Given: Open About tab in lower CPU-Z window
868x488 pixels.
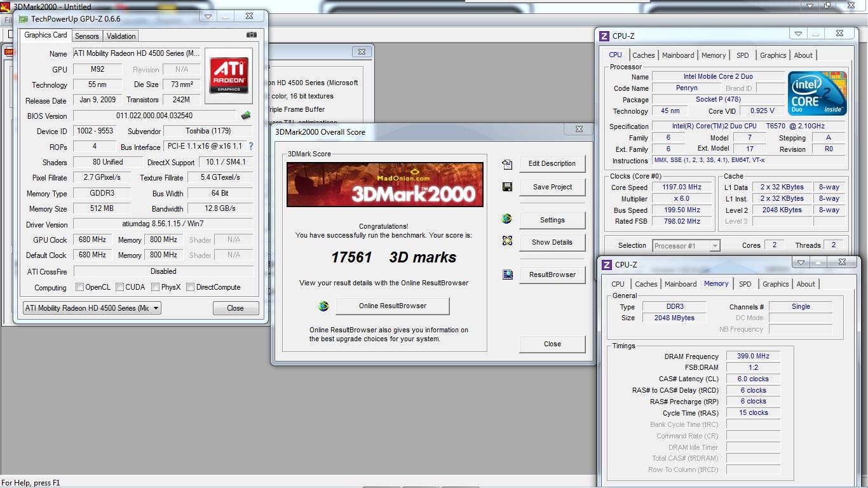Looking at the screenshot, I should [x=806, y=284].
